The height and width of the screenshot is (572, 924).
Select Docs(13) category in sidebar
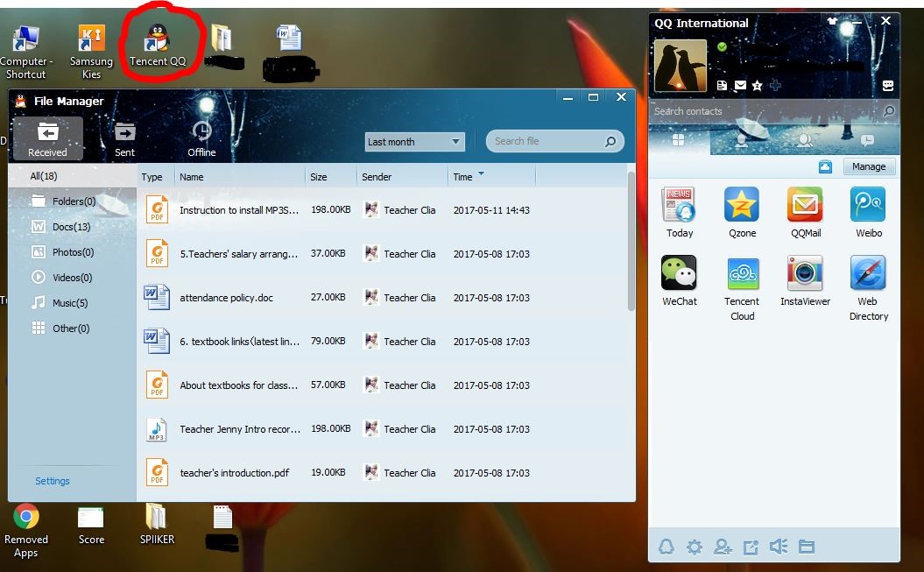click(70, 227)
